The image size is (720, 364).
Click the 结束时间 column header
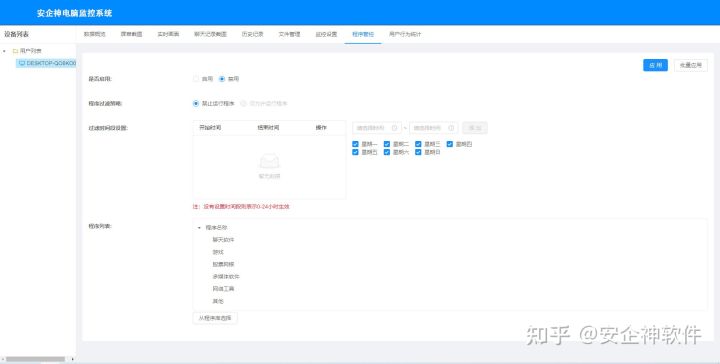pos(268,128)
